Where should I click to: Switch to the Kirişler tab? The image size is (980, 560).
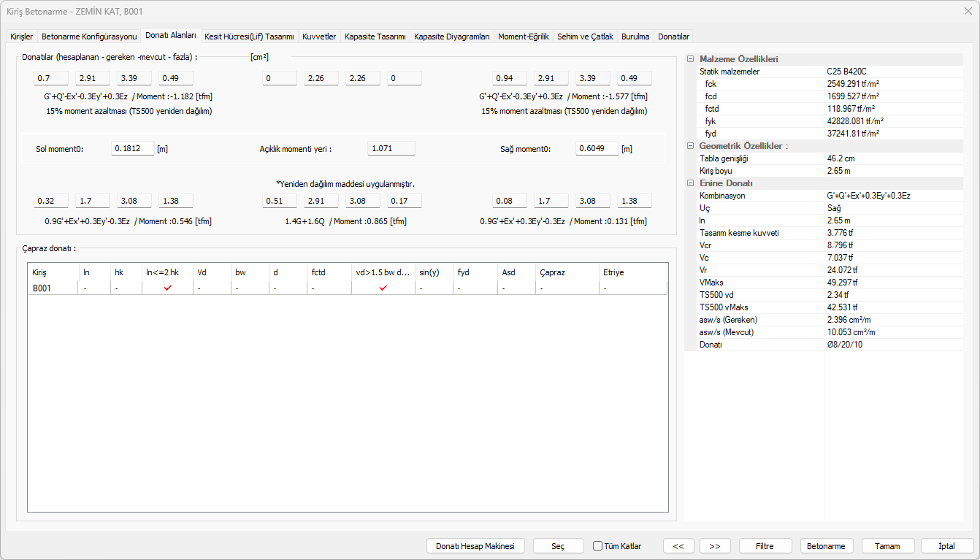(x=21, y=37)
